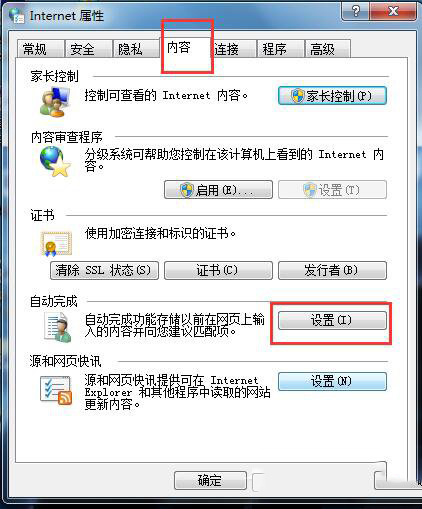The height and width of the screenshot is (509, 422).
Task: Open feeds 设置(N) button
Action: [332, 381]
